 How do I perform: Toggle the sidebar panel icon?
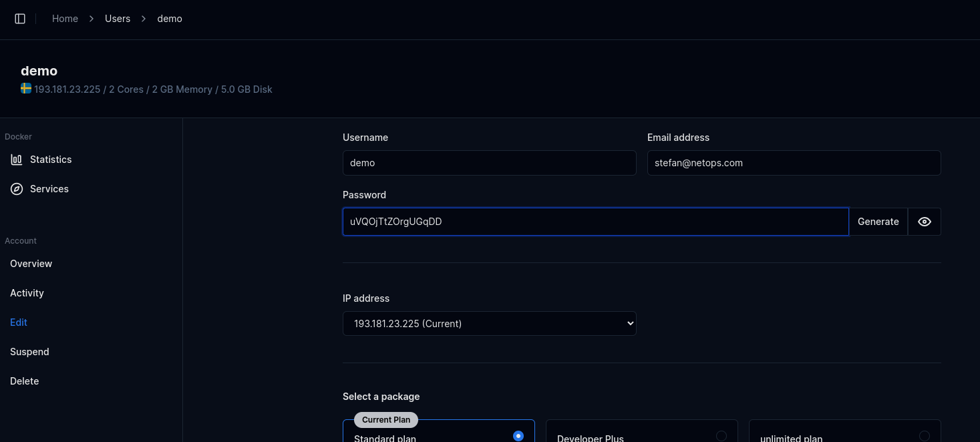click(20, 19)
